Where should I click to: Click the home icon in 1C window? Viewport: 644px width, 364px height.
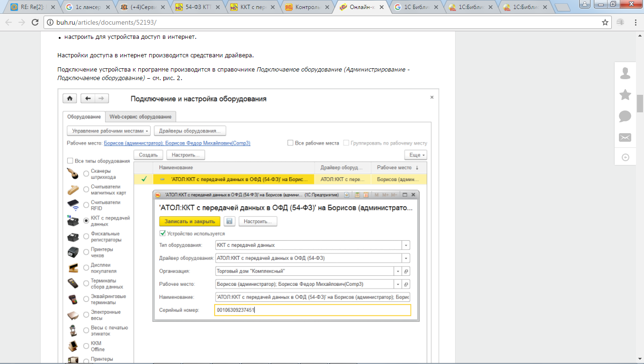(x=70, y=99)
